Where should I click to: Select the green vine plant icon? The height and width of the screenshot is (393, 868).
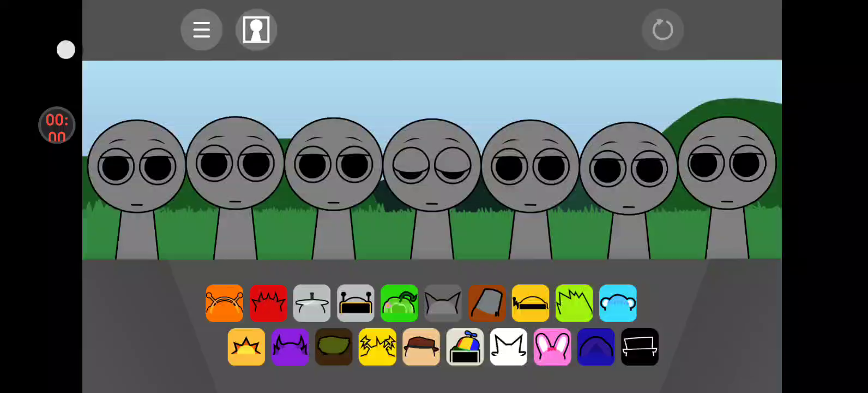[x=399, y=303]
